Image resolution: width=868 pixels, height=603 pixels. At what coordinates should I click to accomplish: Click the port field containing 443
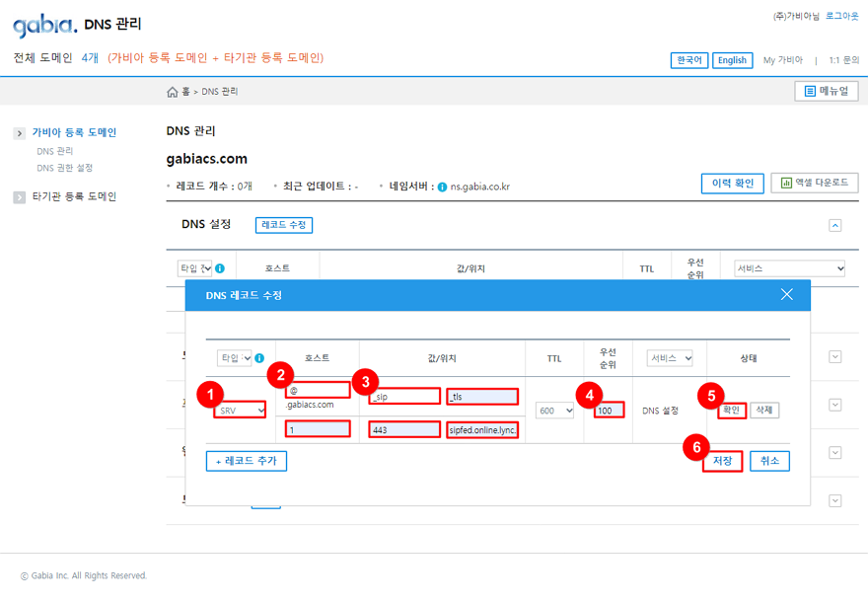point(404,429)
